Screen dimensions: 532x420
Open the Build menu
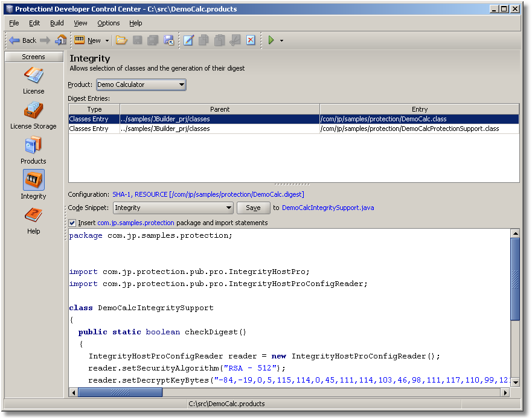[57, 23]
